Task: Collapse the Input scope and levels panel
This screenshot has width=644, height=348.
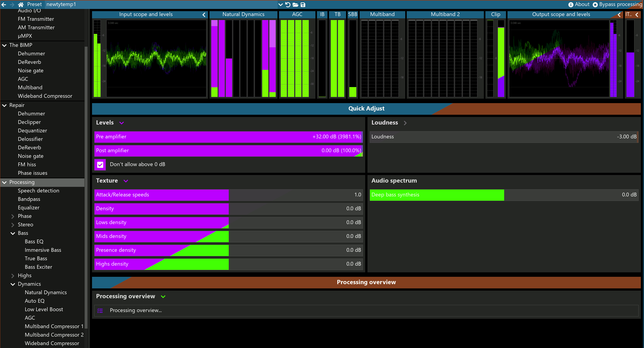Action: pyautogui.click(x=204, y=15)
